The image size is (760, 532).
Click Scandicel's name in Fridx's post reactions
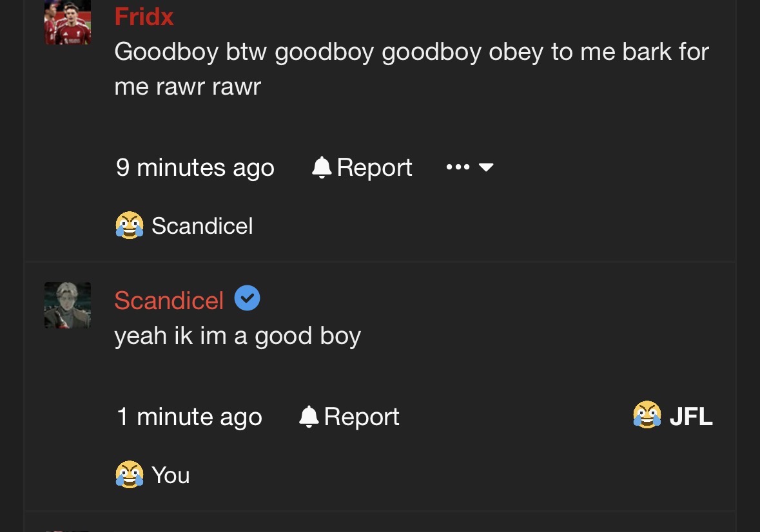click(x=202, y=226)
